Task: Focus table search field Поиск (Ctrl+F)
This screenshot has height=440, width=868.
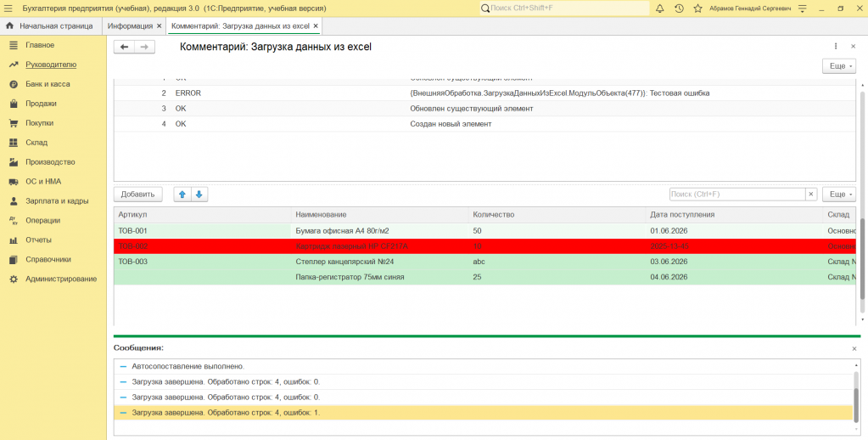Action: [737, 195]
